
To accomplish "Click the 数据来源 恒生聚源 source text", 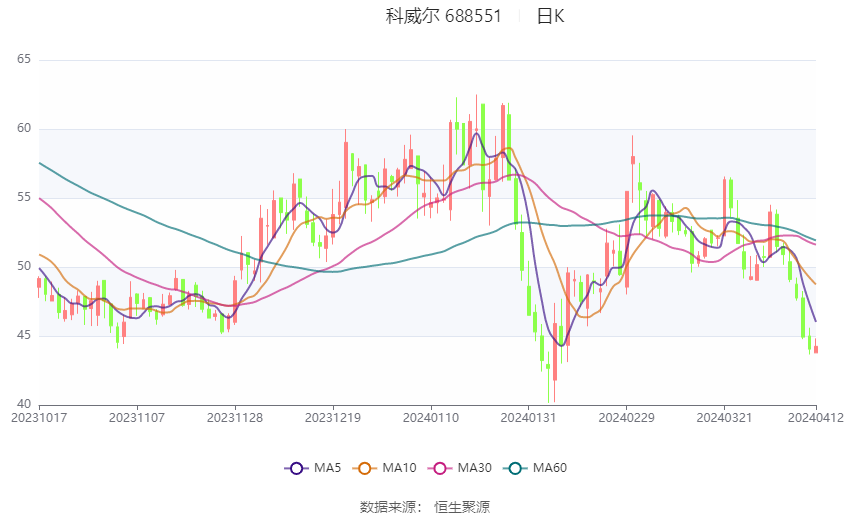I will pos(425,507).
